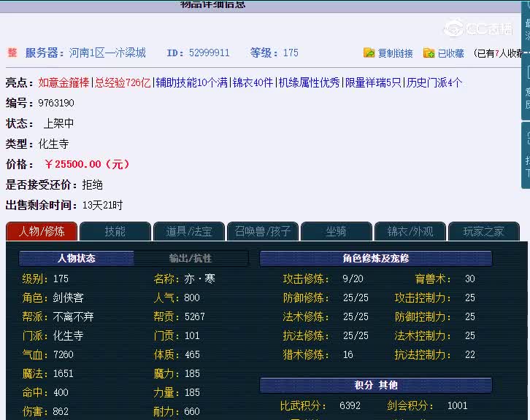Viewport: 530px width, 420px height.
Task: Open the 复制链接 link
Action: point(395,53)
